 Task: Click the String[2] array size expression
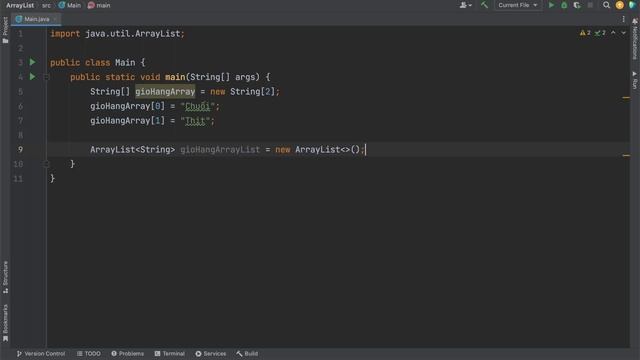(253, 91)
